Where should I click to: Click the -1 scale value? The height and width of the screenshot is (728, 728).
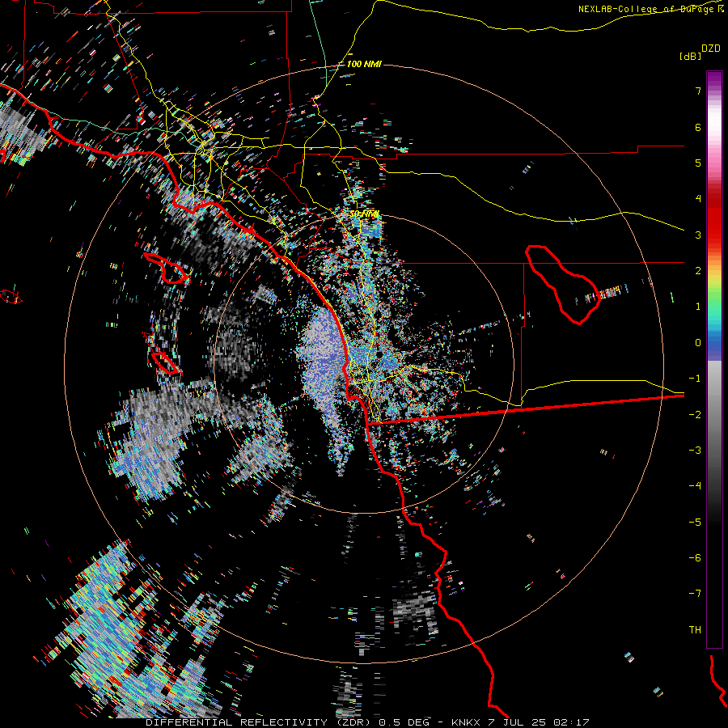click(695, 379)
